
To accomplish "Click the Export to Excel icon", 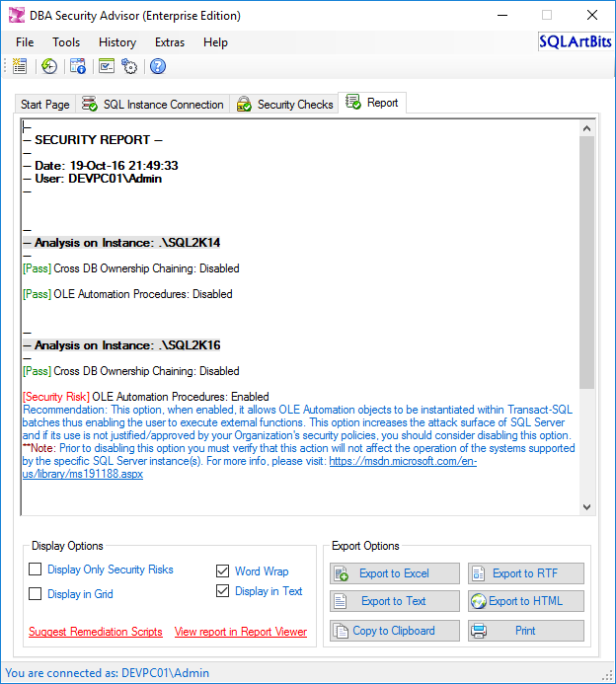I will click(342, 573).
